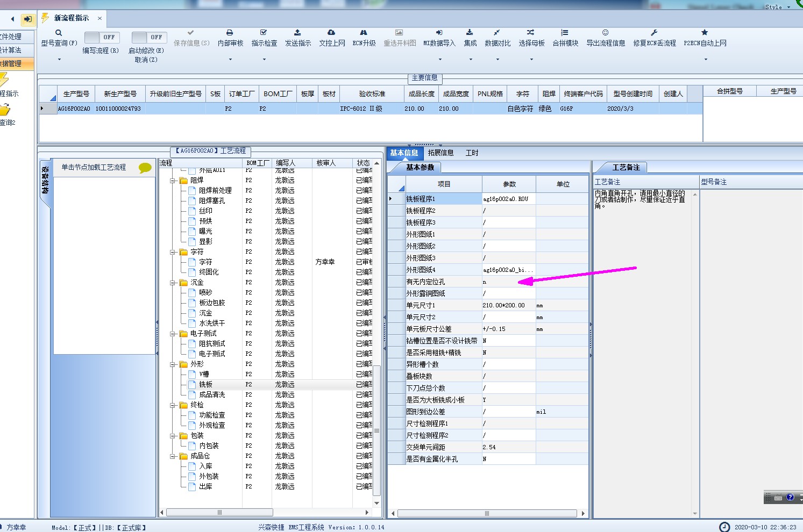Screen dimensions: 803x532
Task: Click the left navigation back arrow
Action: (12, 19)
